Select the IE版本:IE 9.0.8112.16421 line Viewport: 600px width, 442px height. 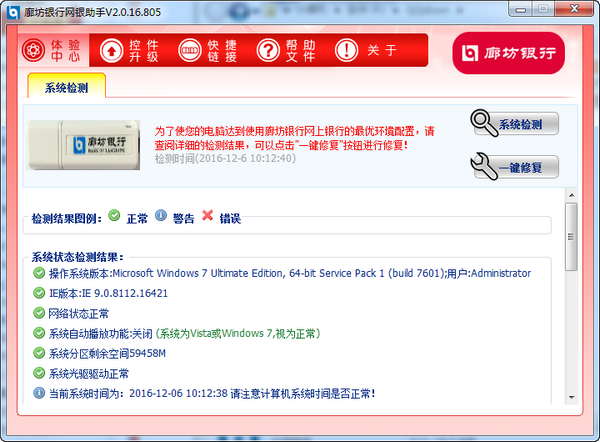[108, 294]
